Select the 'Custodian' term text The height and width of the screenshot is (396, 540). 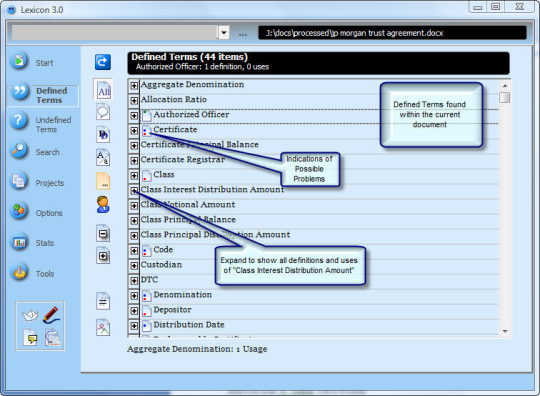tap(161, 265)
